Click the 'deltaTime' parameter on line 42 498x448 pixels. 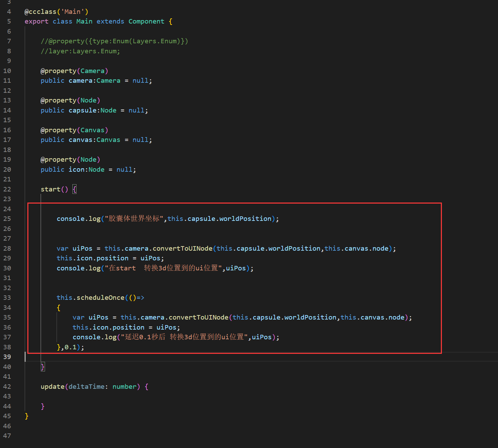point(87,387)
